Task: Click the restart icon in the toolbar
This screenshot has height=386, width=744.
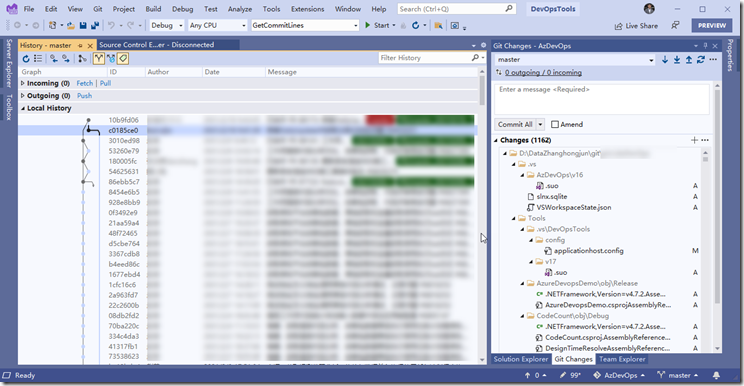Action: point(416,25)
